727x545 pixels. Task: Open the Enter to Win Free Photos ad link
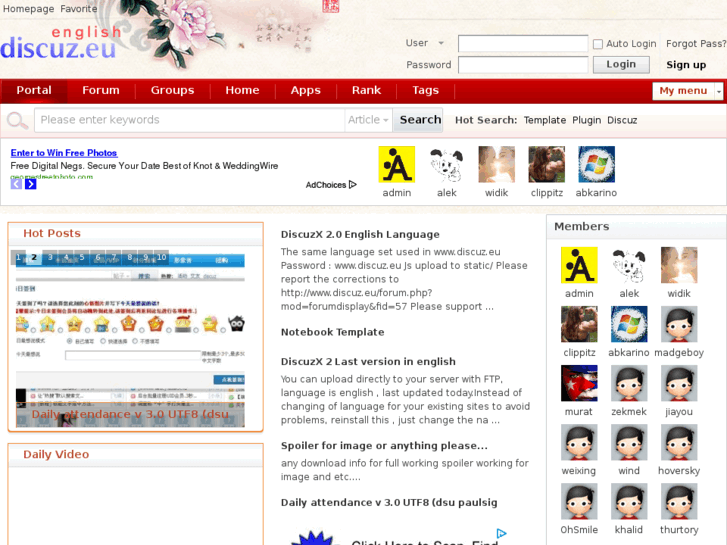pyautogui.click(x=64, y=153)
